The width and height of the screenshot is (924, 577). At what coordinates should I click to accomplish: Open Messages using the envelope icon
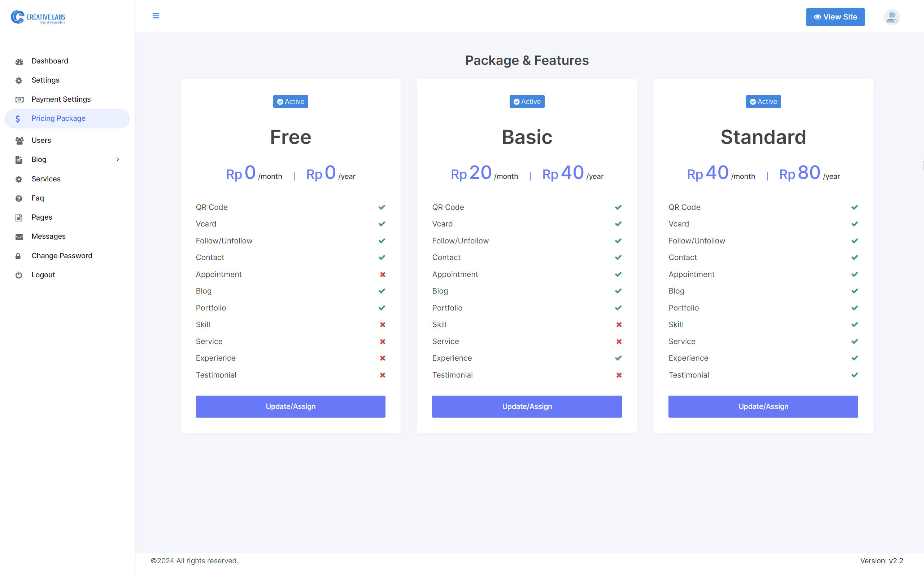click(x=19, y=236)
